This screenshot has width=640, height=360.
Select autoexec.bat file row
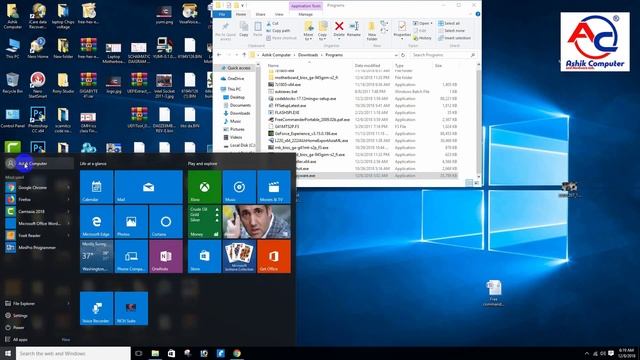click(363, 91)
